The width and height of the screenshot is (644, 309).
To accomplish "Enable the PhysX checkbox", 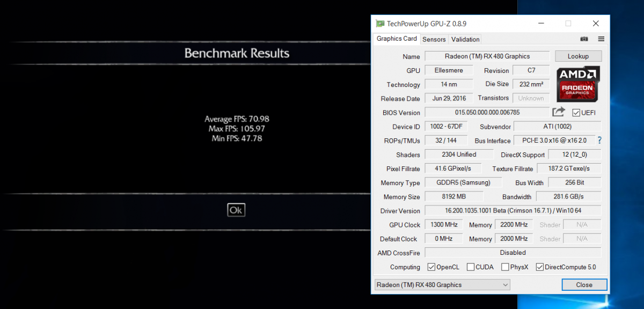I will (x=505, y=267).
